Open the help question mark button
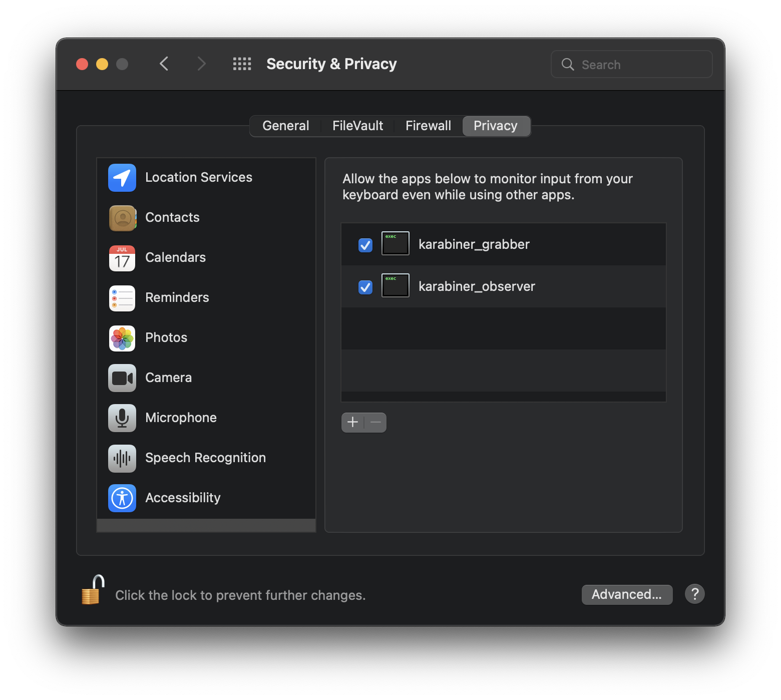Viewport: 781px width, 700px height. (694, 594)
